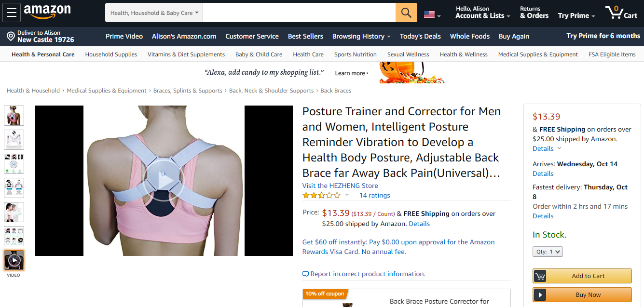This screenshot has width=644, height=307.
Task: Expand the Health, Household & Baby Care dropdown
Action: (x=154, y=13)
